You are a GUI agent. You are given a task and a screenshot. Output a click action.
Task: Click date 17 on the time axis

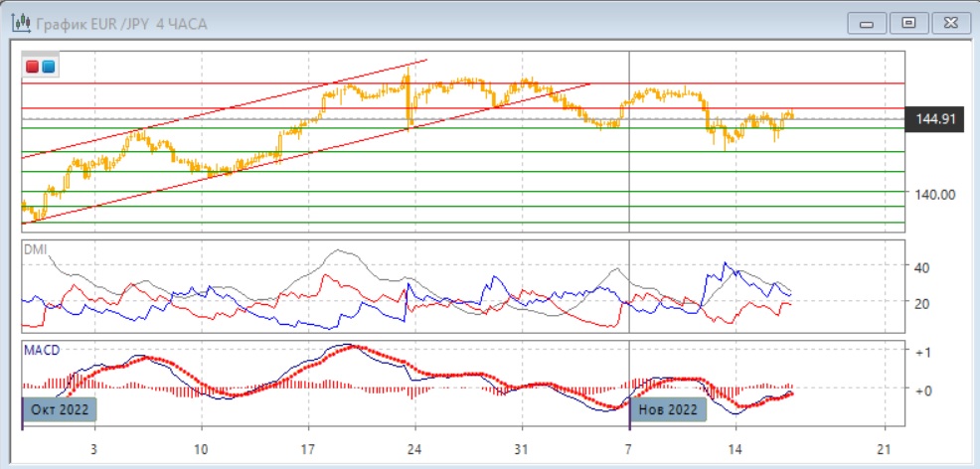point(308,448)
